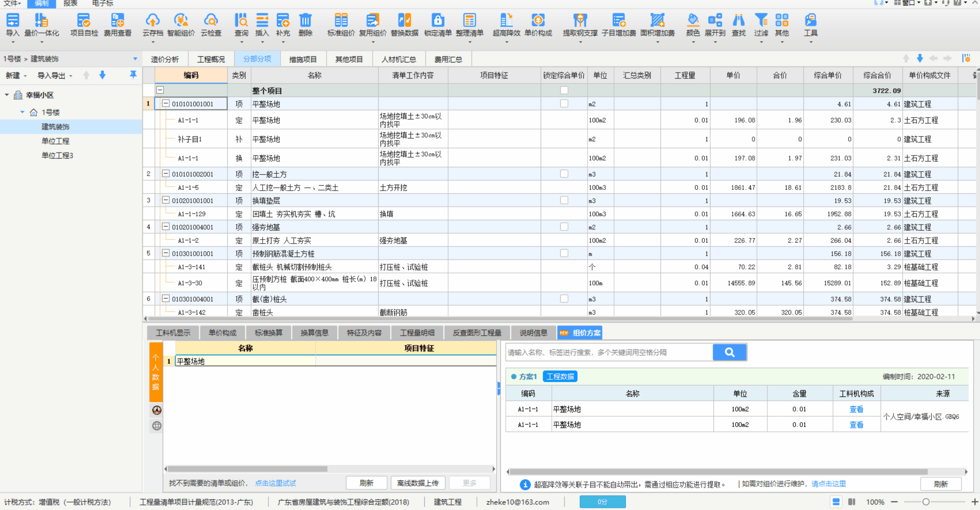Screen dimensions: 980x510
Task: Collapse the 幸福小区 project tree node
Action: click(7, 95)
